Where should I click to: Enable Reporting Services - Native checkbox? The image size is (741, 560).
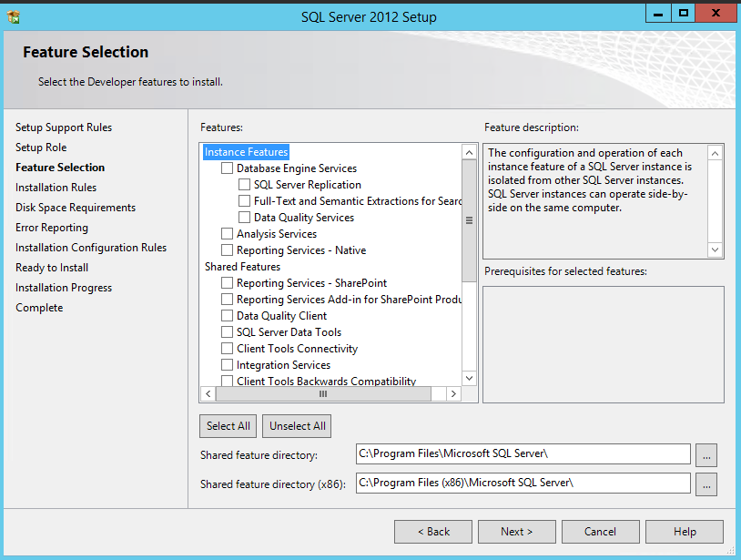click(227, 250)
